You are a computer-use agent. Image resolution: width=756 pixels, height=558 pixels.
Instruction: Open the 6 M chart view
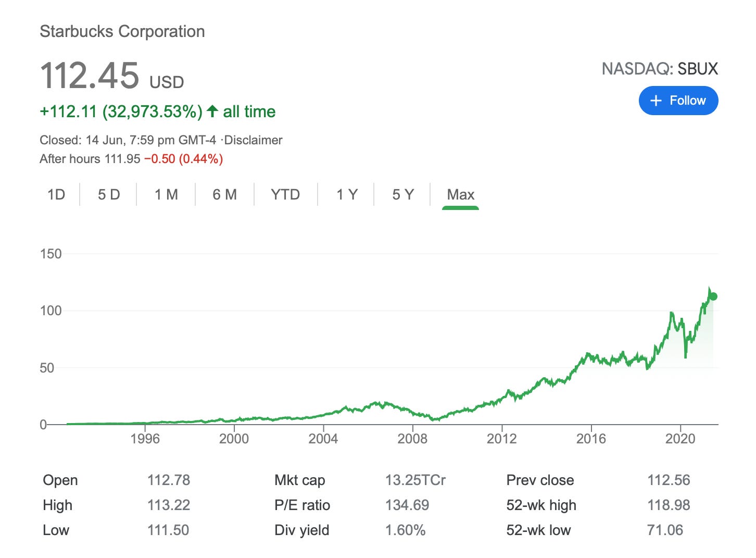pyautogui.click(x=224, y=194)
